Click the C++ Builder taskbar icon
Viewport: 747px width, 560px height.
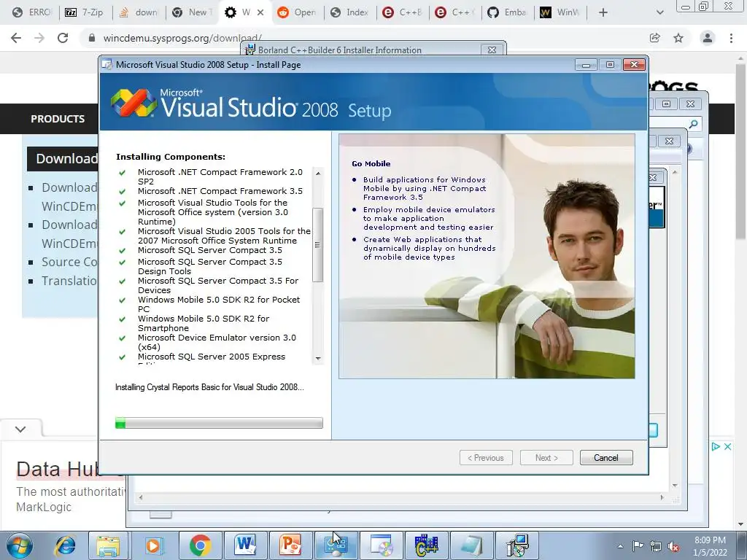point(426,545)
